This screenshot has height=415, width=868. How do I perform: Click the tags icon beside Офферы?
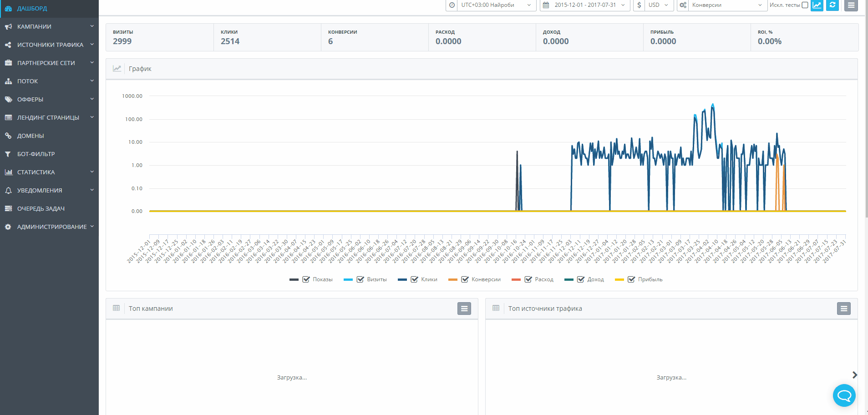pos(8,99)
